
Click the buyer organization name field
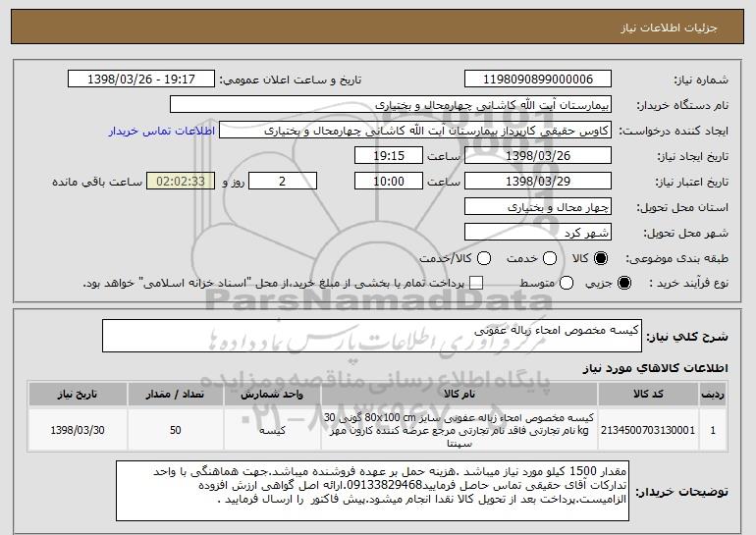pyautogui.click(x=391, y=105)
